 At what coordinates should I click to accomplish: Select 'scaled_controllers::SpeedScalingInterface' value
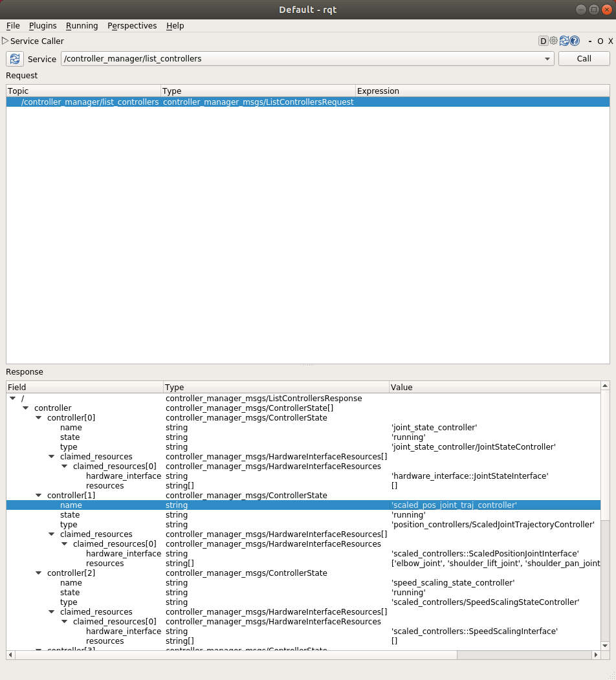coord(474,631)
